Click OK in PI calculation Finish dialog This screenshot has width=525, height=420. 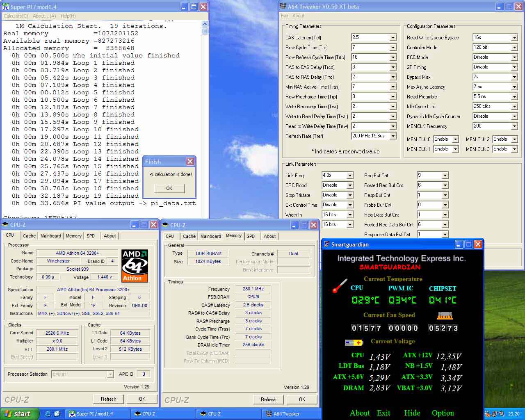[x=169, y=188]
